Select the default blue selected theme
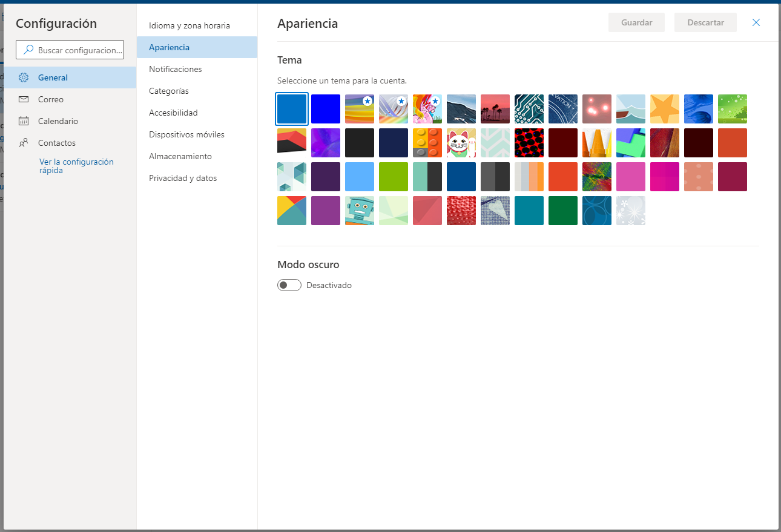The image size is (781, 532). [x=292, y=109]
